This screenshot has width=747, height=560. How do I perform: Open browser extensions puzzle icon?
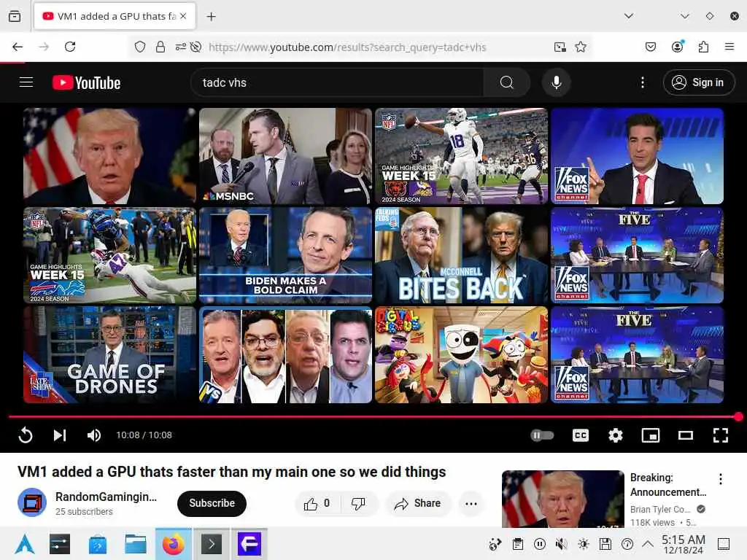click(x=703, y=47)
